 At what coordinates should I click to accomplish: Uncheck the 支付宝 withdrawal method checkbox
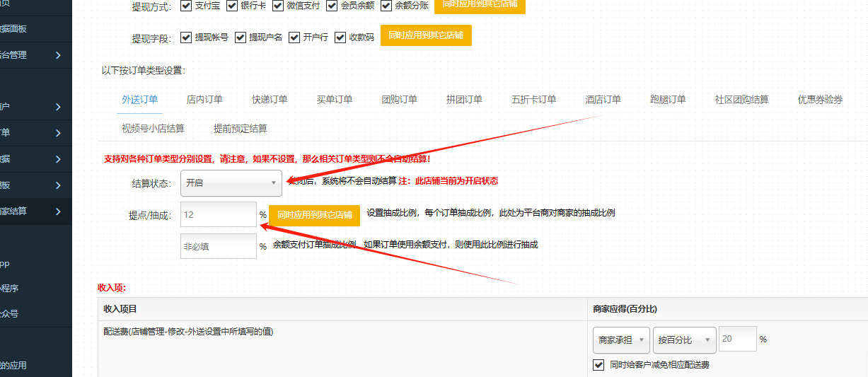pos(186,6)
